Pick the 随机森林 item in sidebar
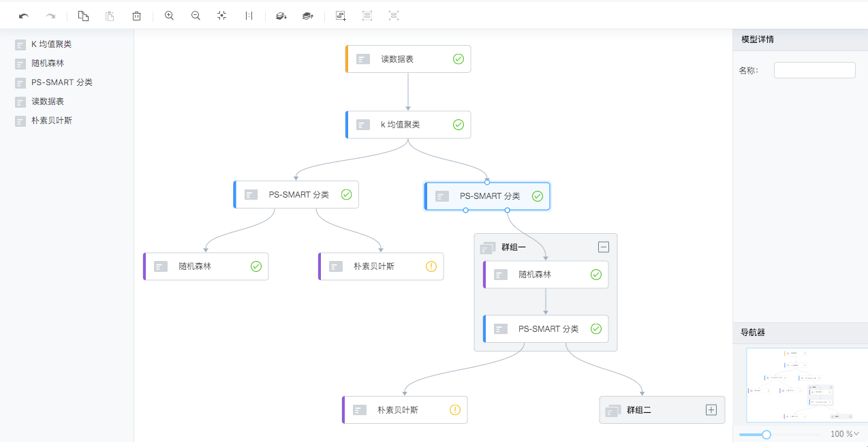Screen dimensions: 868x447 pyautogui.click(x=40, y=63)
